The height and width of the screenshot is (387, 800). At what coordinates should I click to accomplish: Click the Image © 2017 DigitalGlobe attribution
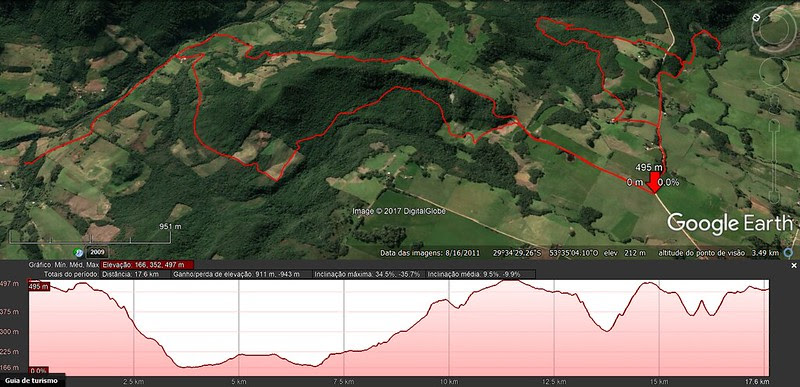pyautogui.click(x=399, y=211)
